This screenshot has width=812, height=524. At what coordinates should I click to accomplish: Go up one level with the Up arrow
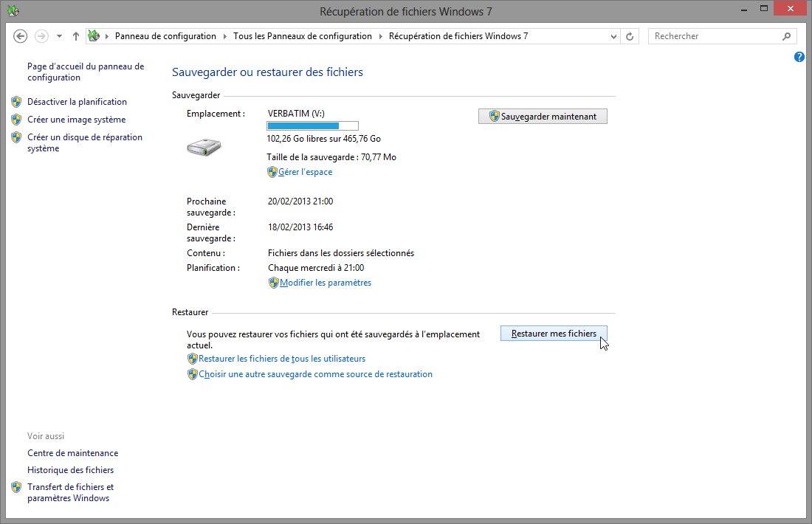click(76, 35)
